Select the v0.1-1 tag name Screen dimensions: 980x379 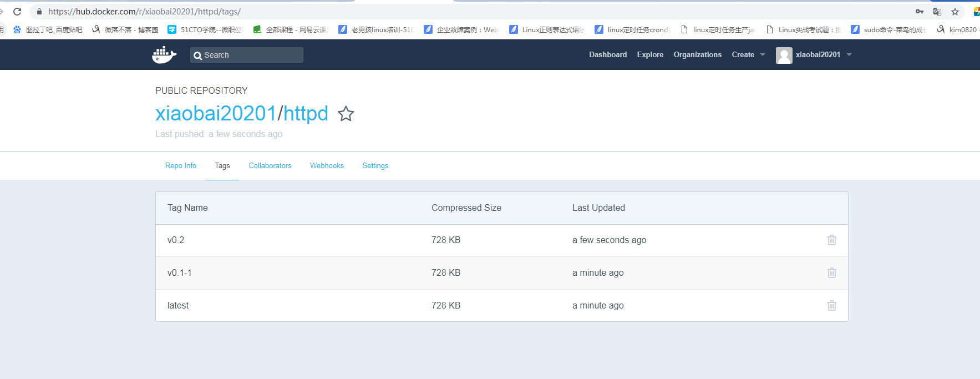[x=180, y=273]
